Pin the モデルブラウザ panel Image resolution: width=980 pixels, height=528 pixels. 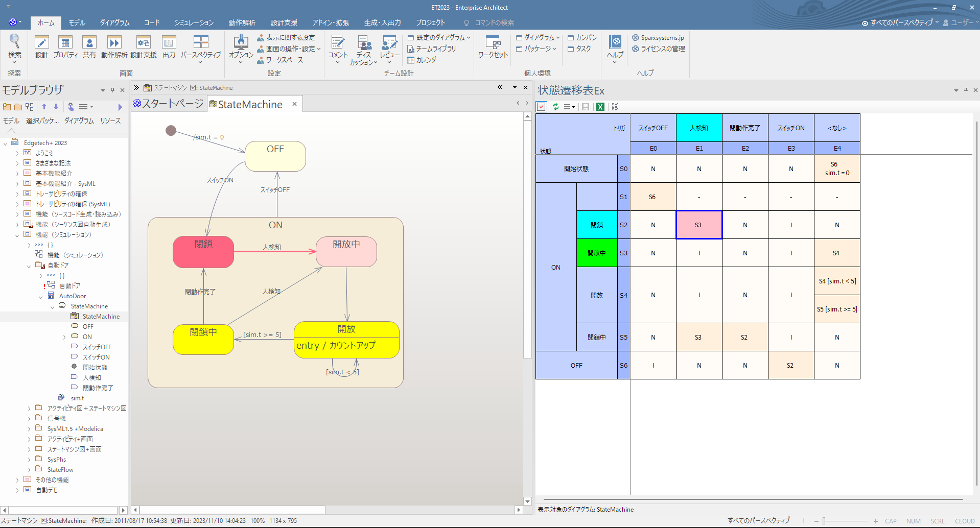click(x=112, y=90)
